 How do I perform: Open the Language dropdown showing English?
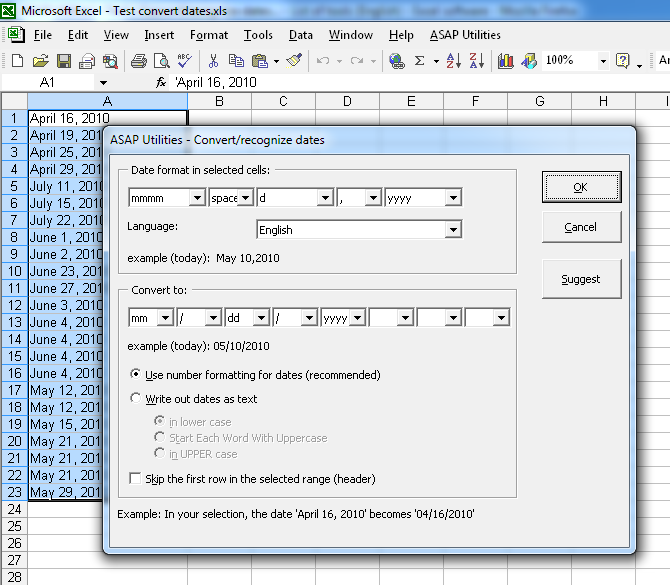[x=453, y=230]
